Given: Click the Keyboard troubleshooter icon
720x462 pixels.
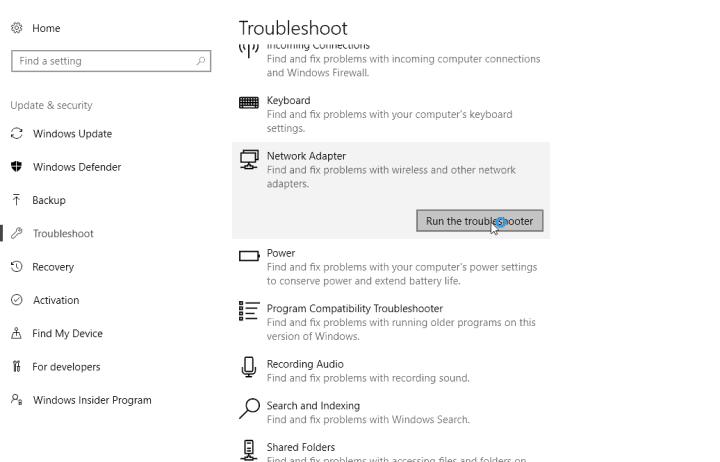Looking at the screenshot, I should tap(249, 102).
